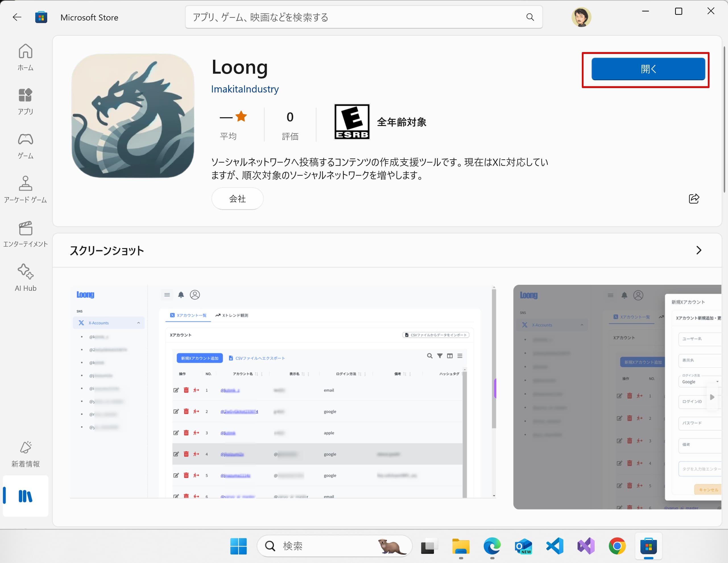This screenshot has height=563, width=728.
Task: Click the Loong app title
Action: tap(240, 67)
